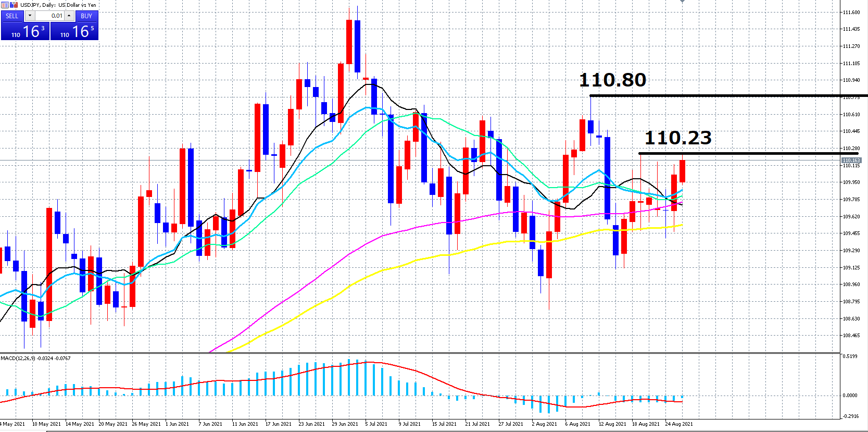Click the 24 Aug 2021 date label
This screenshot has width=868, height=432.
tap(679, 424)
